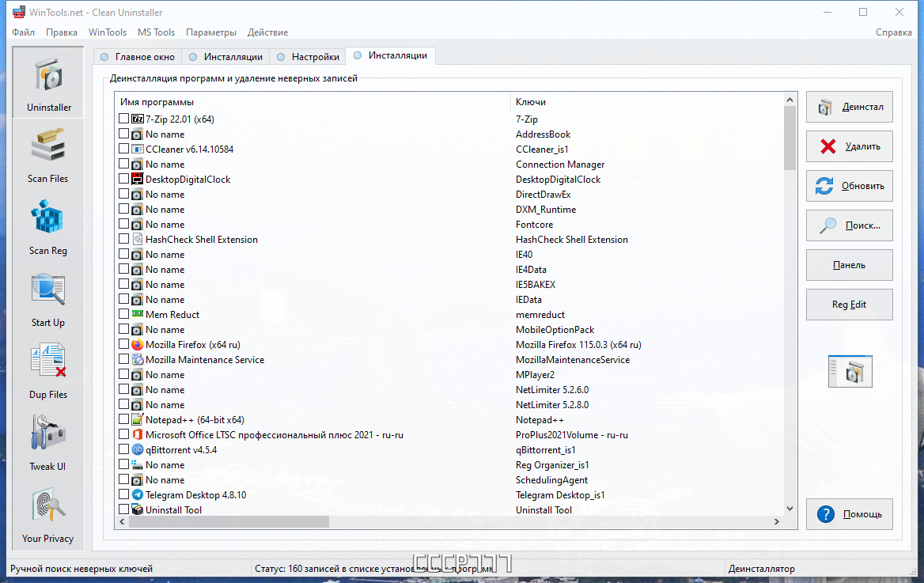The width and height of the screenshot is (924, 583).
Task: Click the Имя программы column header
Action: coord(312,102)
